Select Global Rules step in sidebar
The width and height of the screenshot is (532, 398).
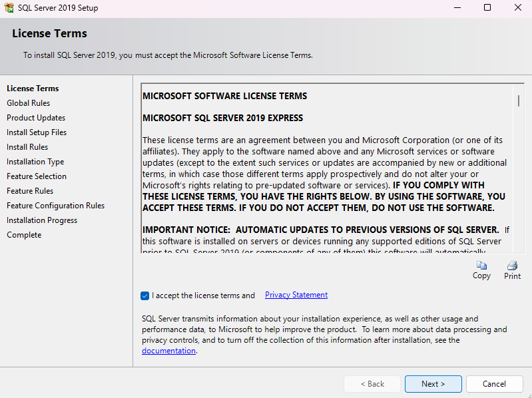point(28,103)
